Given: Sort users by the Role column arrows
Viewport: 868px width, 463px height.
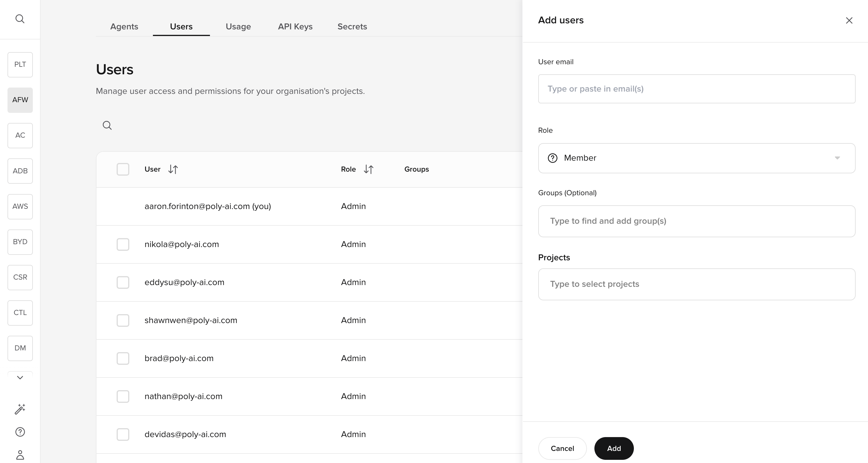Looking at the screenshot, I should tap(368, 169).
